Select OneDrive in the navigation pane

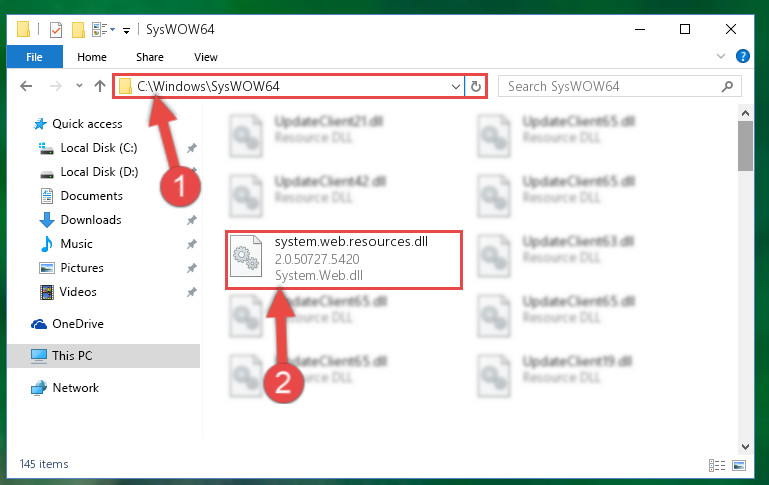click(x=78, y=324)
